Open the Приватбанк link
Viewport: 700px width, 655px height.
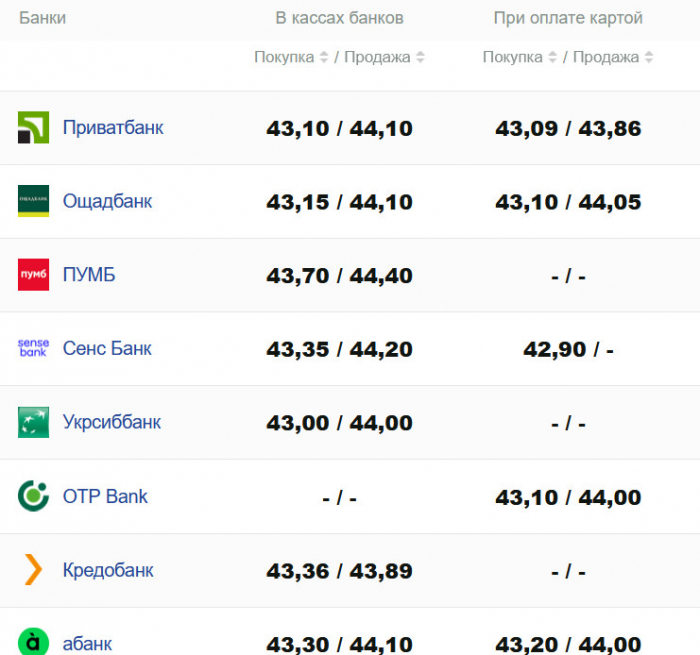coord(113,128)
